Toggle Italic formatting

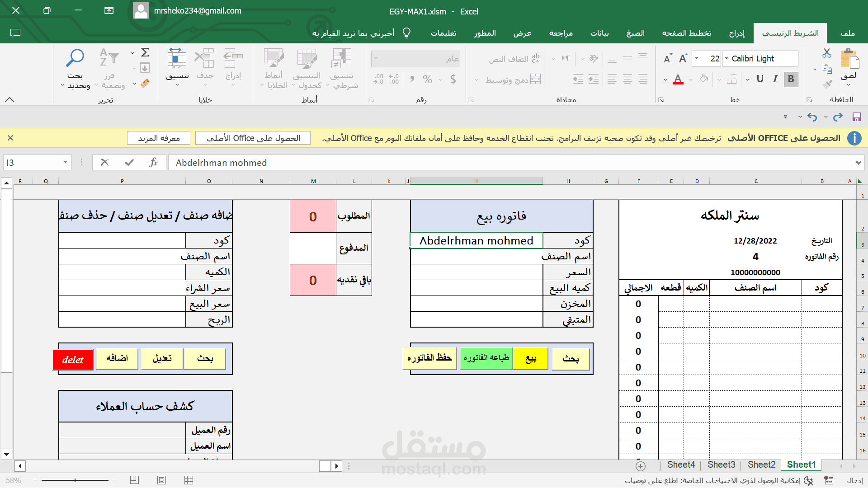pyautogui.click(x=775, y=79)
